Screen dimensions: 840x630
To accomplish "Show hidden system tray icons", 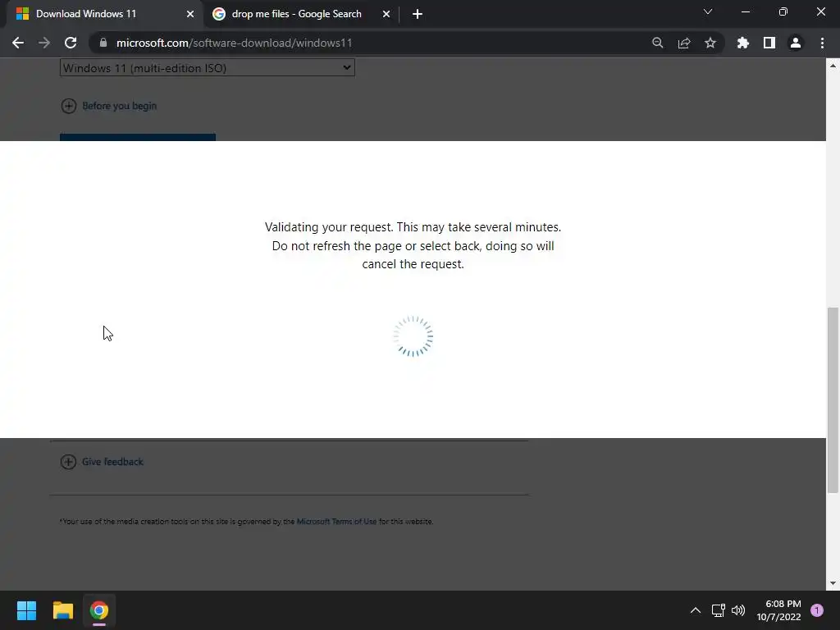I will (696, 610).
